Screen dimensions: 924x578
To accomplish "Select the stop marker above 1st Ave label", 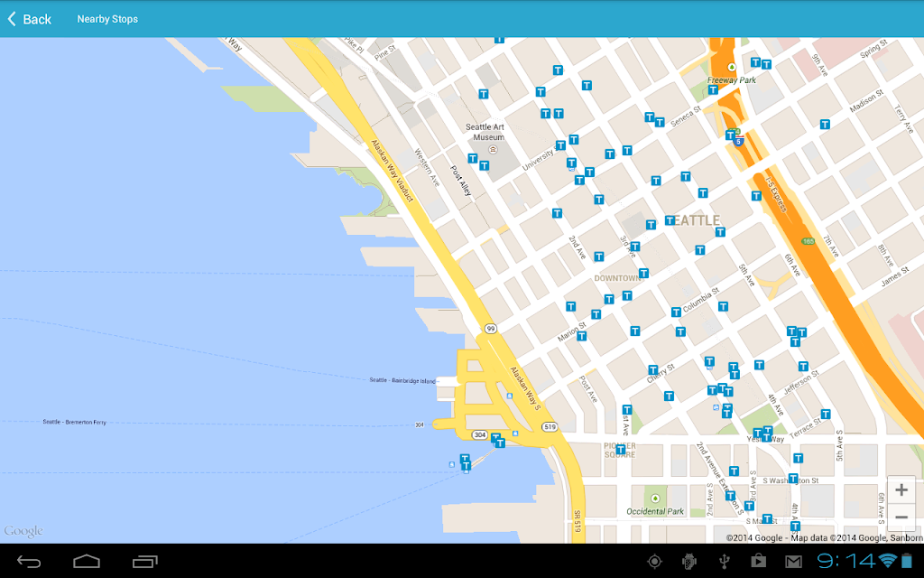I will [627, 409].
